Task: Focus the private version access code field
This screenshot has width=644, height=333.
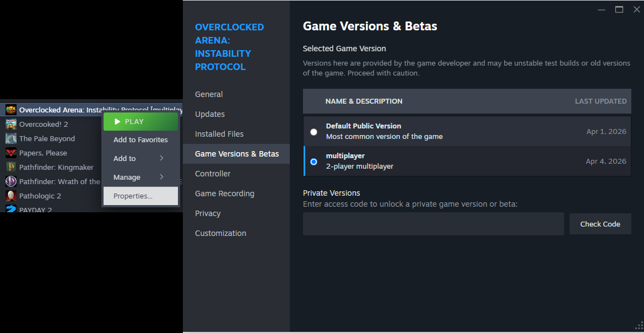Action: pos(434,224)
